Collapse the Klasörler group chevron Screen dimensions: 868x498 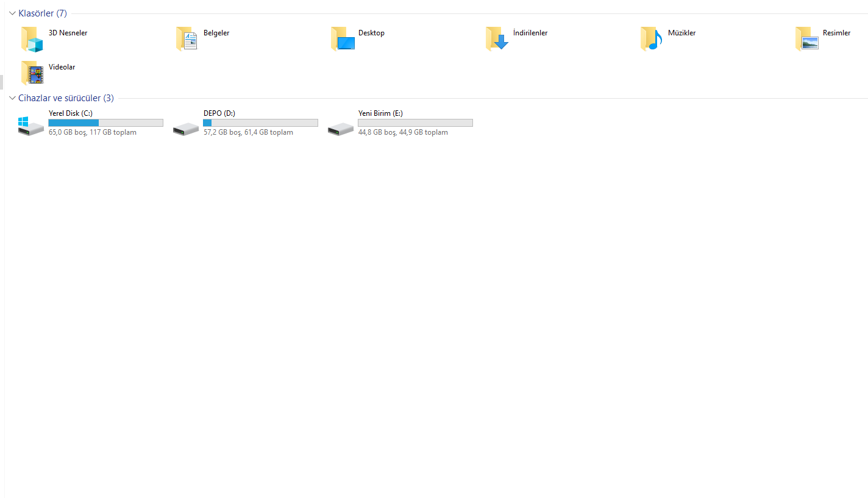[12, 13]
